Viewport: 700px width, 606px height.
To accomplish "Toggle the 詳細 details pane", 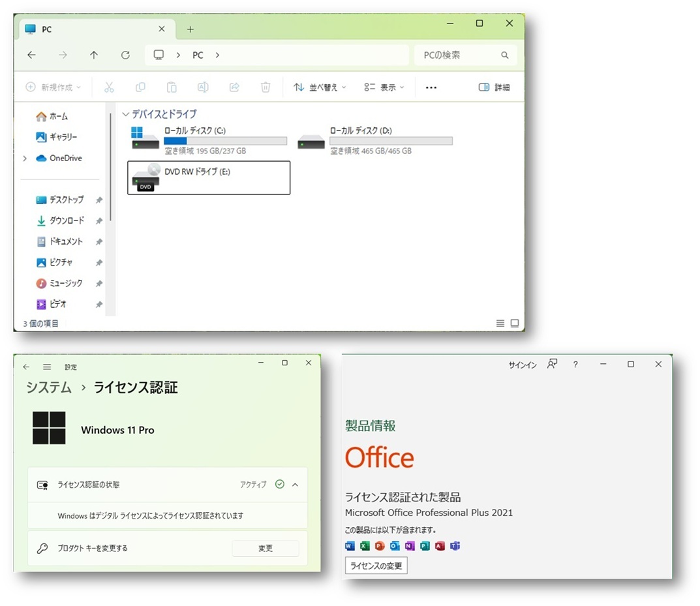I will click(x=495, y=87).
